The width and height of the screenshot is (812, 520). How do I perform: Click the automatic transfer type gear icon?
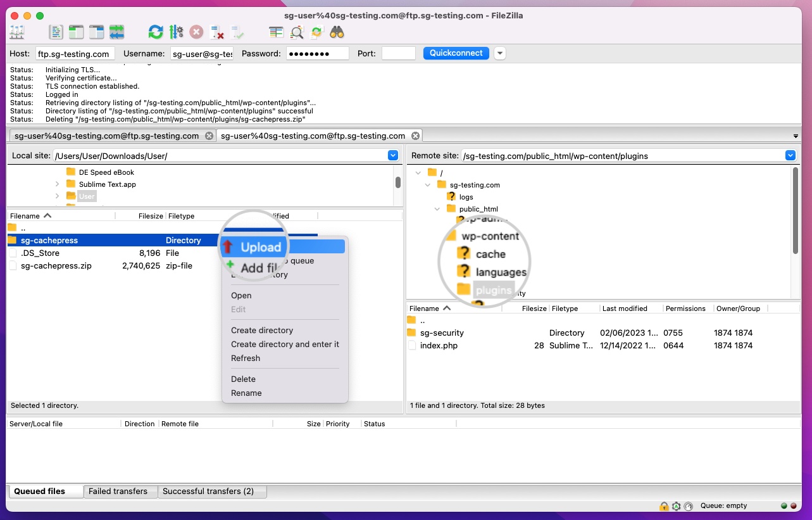coord(676,506)
